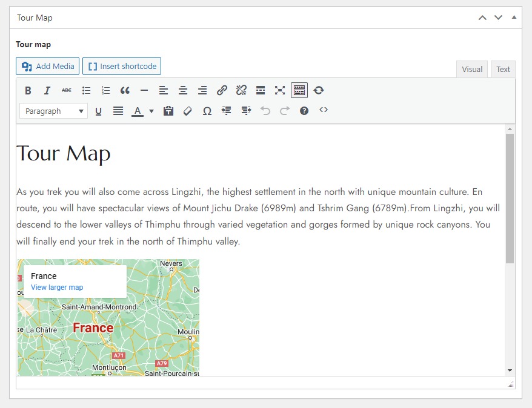Apply italic formatting
Screen dimensions: 532x408
(x=47, y=90)
